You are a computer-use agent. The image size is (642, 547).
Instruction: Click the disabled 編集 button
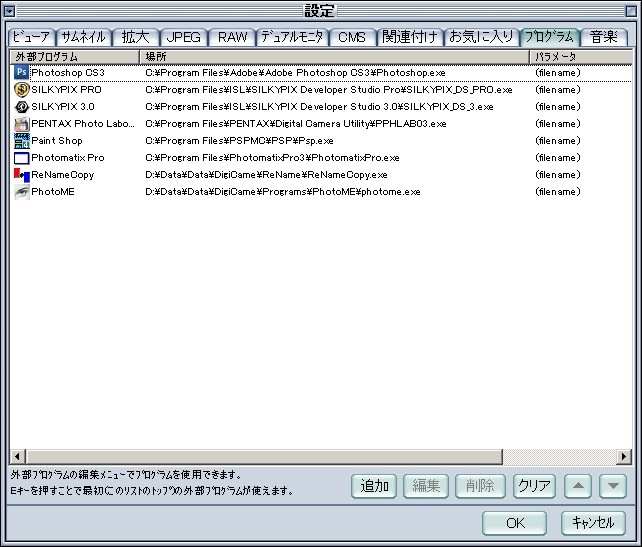click(x=426, y=486)
